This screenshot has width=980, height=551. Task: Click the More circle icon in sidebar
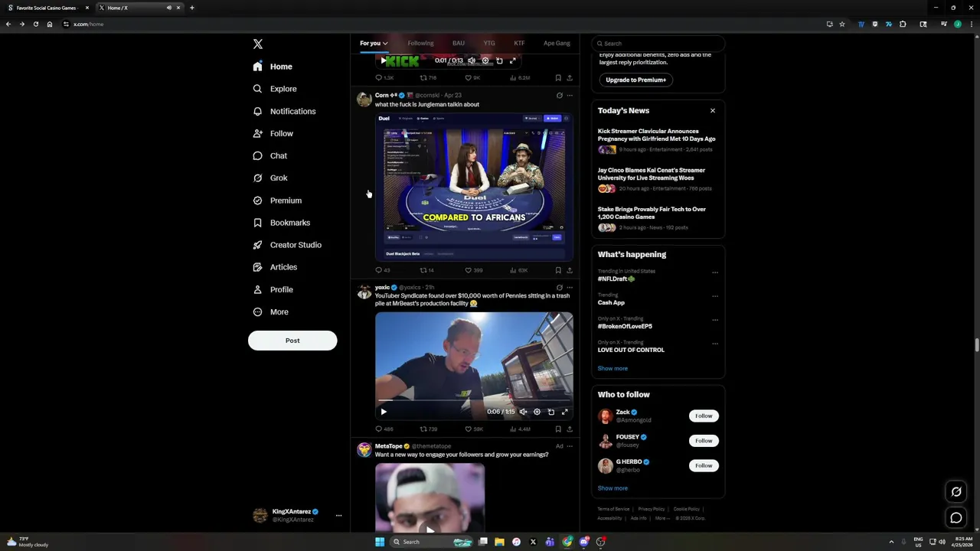(x=257, y=311)
